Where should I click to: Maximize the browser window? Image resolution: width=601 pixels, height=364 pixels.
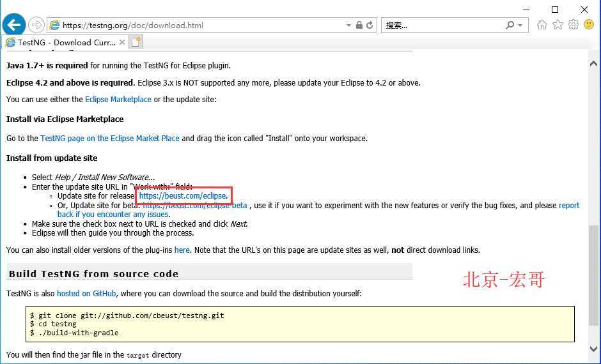point(554,10)
